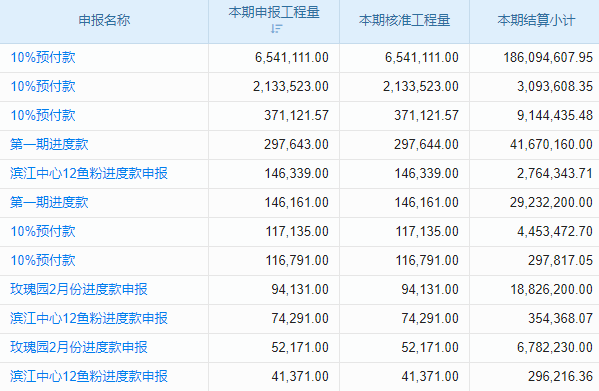Select the 本期结算小计 column header
Viewport: 599px width, 391px height.
[x=536, y=20]
